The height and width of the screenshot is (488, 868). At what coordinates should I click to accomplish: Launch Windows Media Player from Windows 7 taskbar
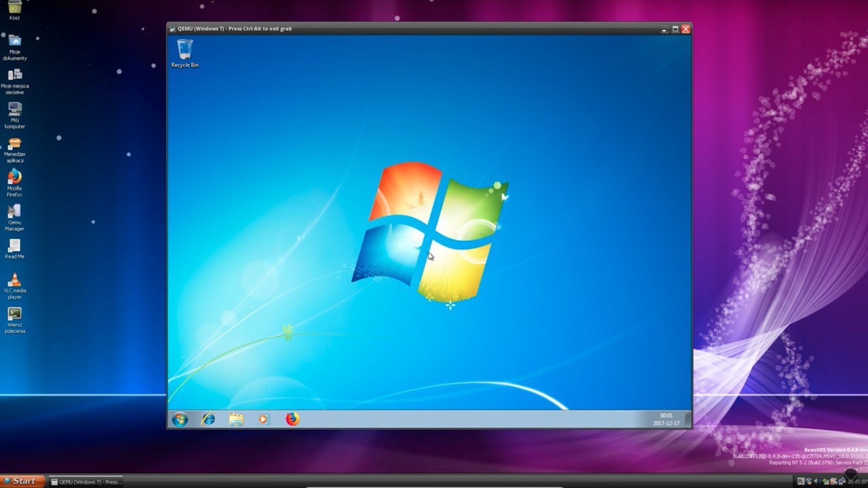coord(264,419)
